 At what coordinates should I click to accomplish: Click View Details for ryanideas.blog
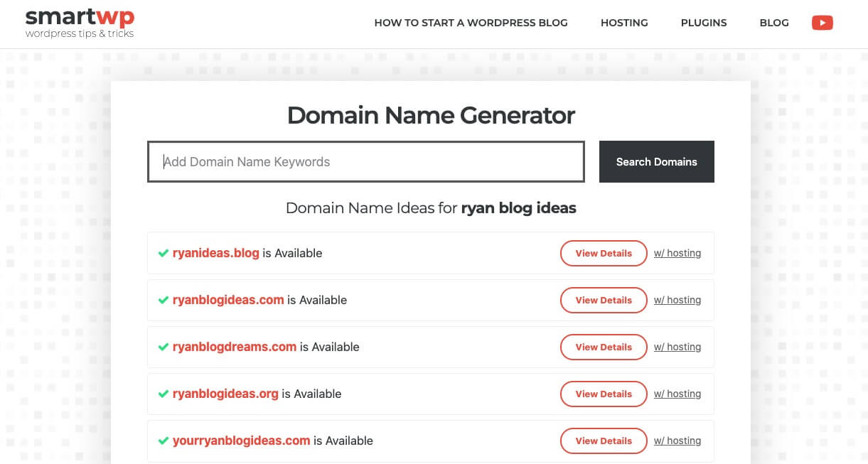tap(603, 253)
